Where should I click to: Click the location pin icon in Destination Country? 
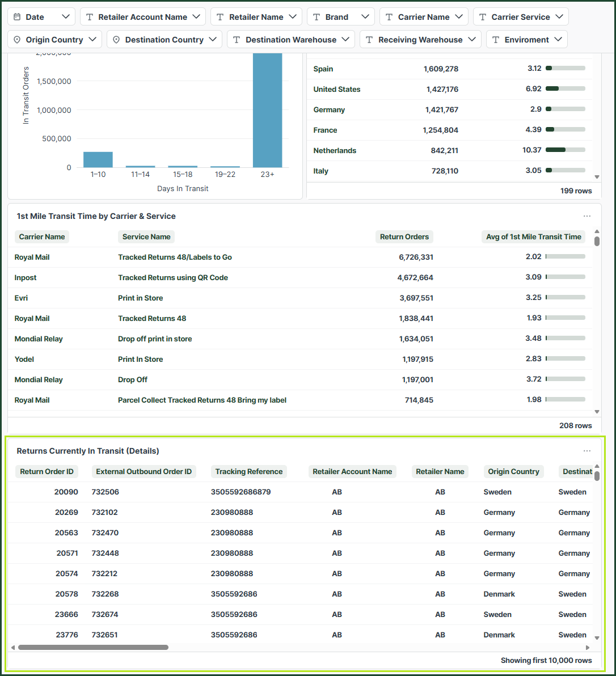pos(116,40)
